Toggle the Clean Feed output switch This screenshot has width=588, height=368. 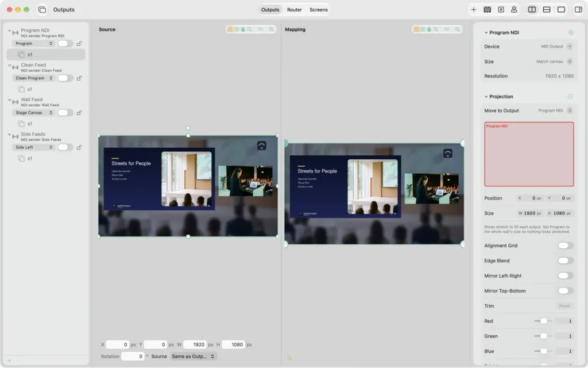click(x=65, y=78)
